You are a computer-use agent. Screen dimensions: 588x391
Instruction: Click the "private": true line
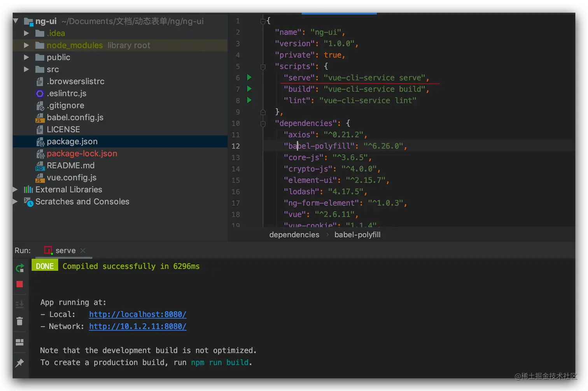coord(310,55)
